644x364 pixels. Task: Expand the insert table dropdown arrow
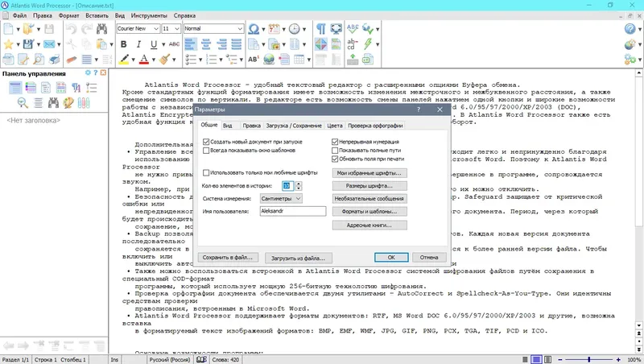(x=308, y=60)
